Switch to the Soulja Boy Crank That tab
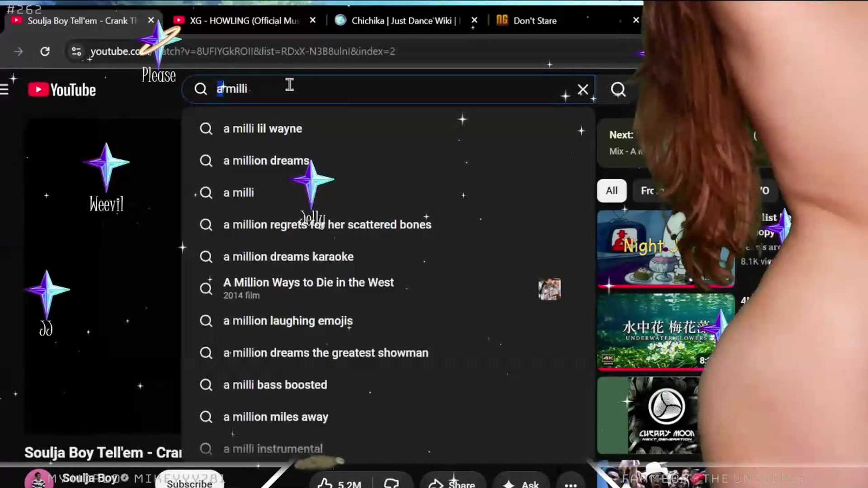The height and width of the screenshot is (488, 868). (81, 21)
